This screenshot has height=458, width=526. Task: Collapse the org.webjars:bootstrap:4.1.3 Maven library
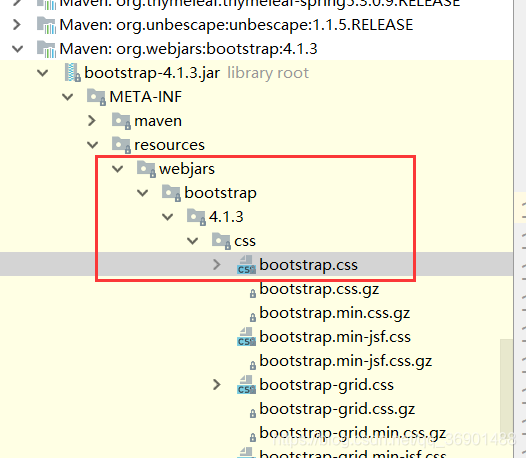tap(17, 49)
